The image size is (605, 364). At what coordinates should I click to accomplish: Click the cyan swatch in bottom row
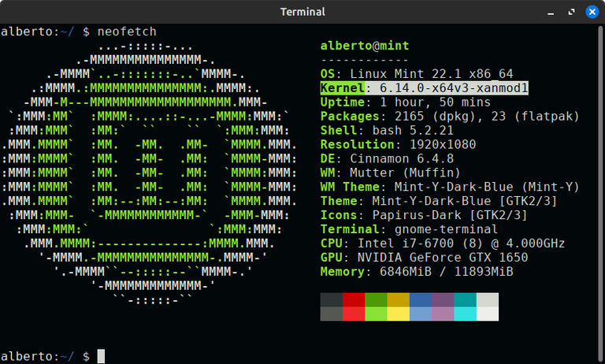click(466, 314)
